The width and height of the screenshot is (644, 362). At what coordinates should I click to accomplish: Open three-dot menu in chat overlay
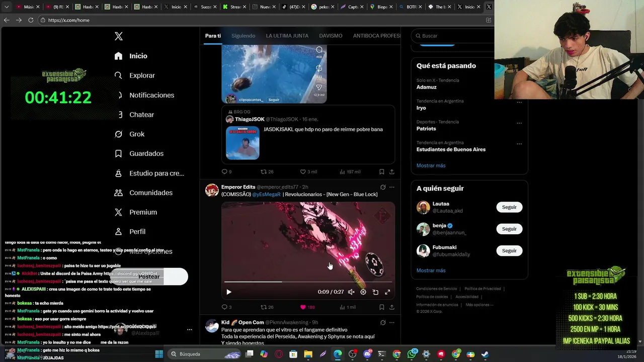pyautogui.click(x=190, y=330)
